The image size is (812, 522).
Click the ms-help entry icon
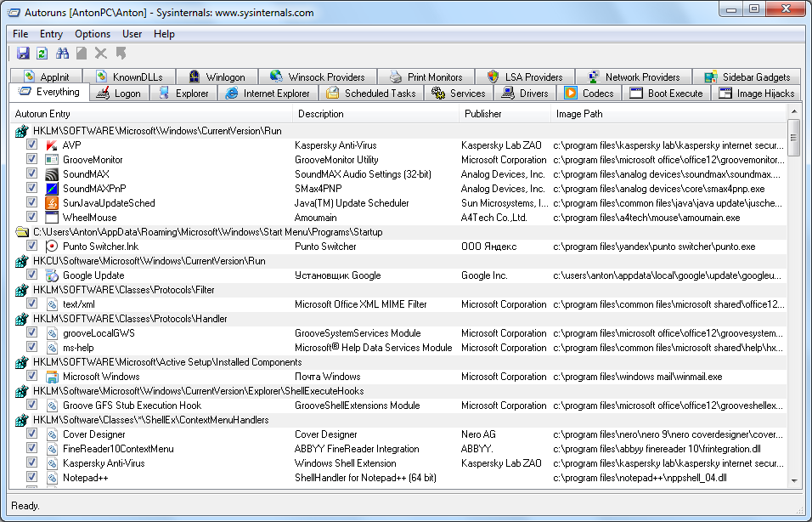[x=51, y=348]
